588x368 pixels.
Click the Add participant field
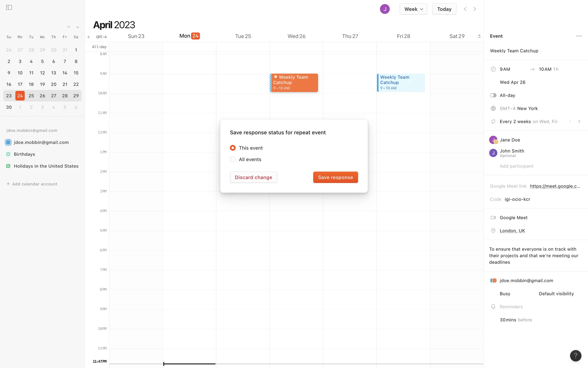click(516, 166)
